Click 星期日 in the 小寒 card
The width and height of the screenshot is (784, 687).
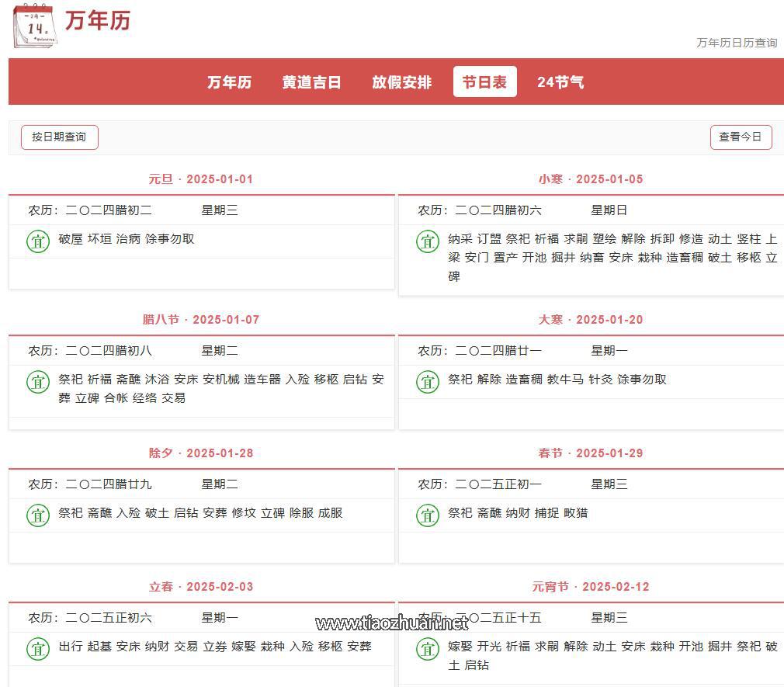[609, 210]
